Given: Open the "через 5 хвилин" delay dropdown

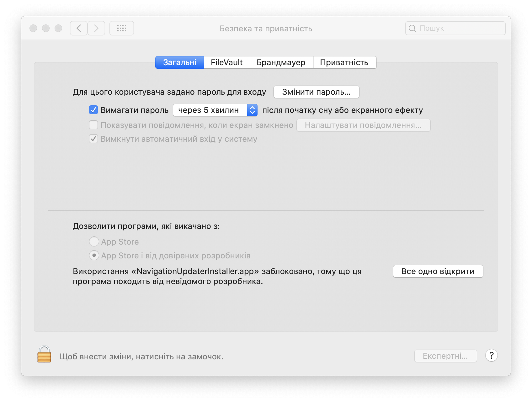Looking at the screenshot, I should [x=215, y=110].
